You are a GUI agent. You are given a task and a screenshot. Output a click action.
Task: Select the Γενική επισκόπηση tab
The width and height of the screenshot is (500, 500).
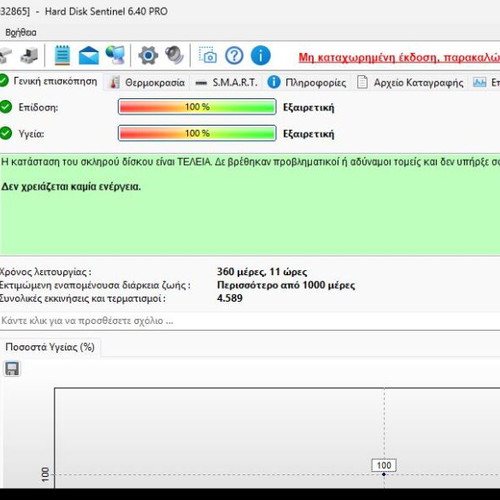pos(49,81)
